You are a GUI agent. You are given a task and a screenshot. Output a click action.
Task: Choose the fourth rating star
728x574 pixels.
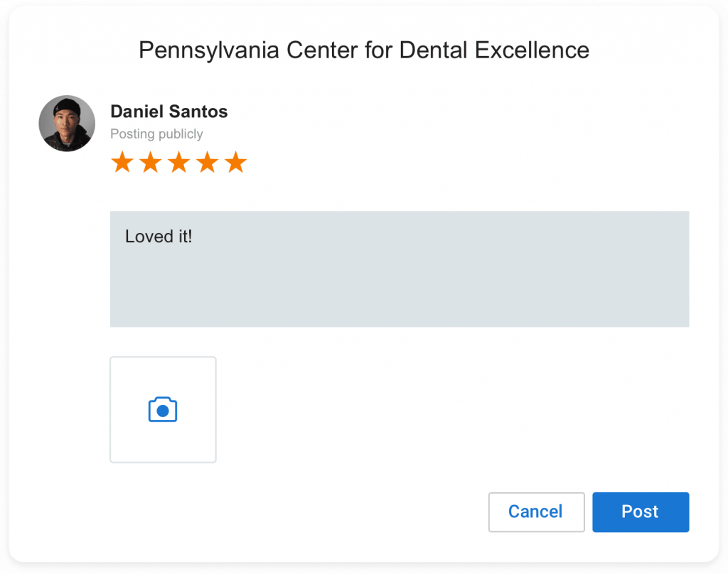207,163
